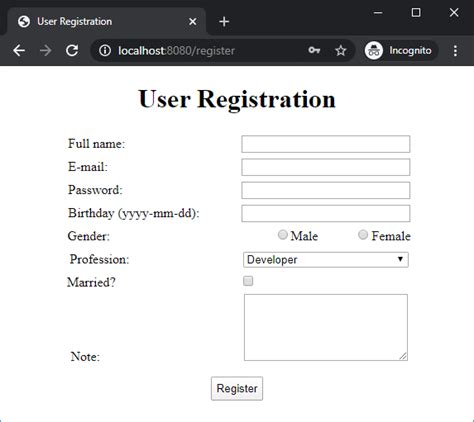This screenshot has width=474, height=422.
Task: Click the forward navigation arrow
Action: click(x=45, y=51)
